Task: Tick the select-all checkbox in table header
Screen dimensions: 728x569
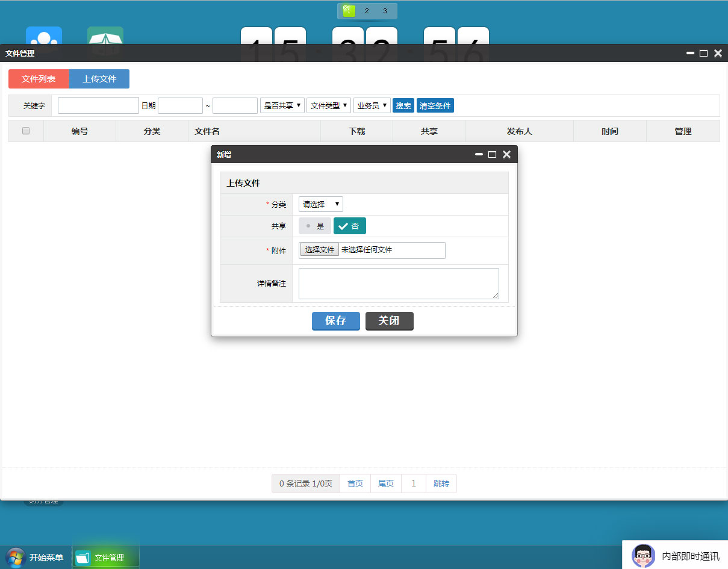Action: tap(26, 131)
